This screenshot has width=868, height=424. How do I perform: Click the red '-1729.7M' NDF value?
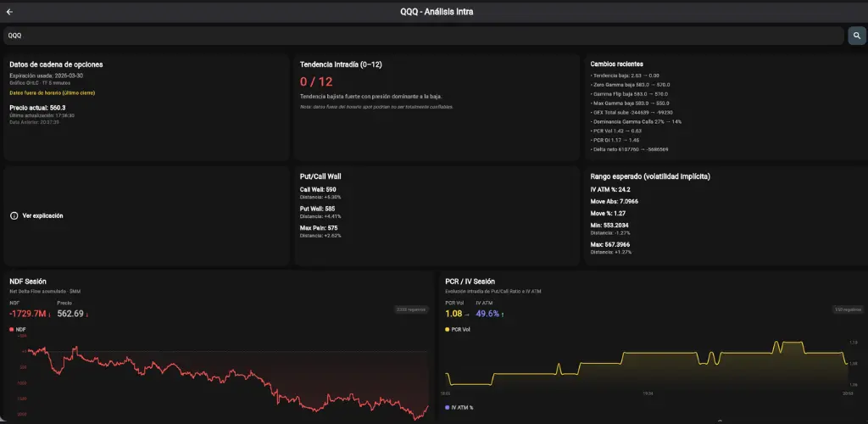pos(30,314)
